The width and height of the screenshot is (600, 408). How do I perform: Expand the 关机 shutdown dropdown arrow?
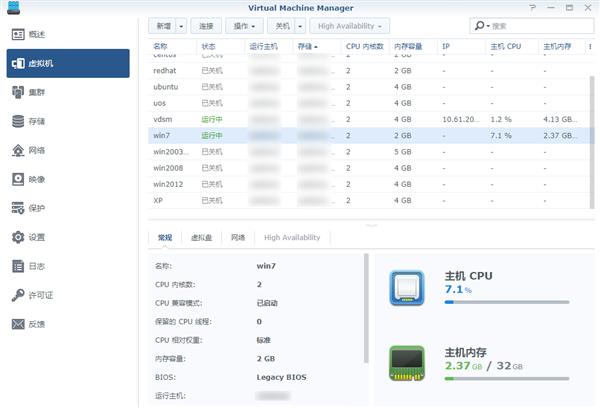(x=300, y=26)
